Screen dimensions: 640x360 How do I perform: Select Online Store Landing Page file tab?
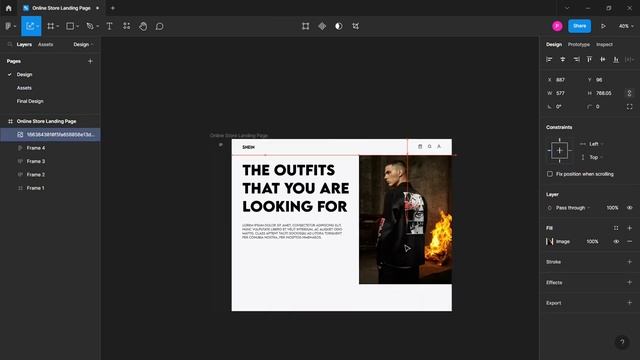pyautogui.click(x=61, y=8)
